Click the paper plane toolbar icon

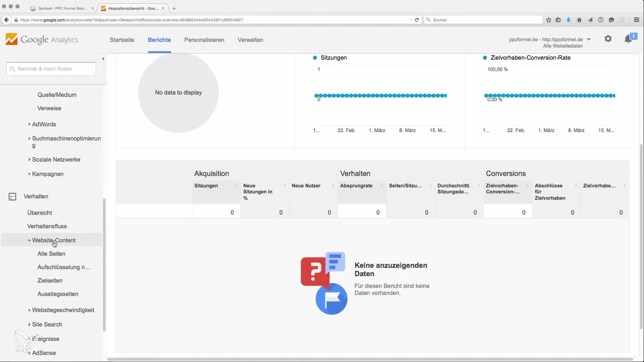[x=590, y=20]
